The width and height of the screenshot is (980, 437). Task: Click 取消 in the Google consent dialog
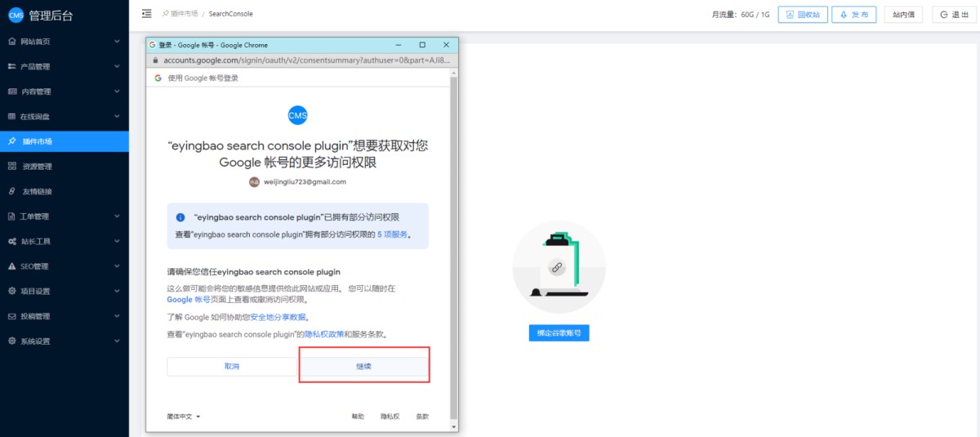coord(232,367)
